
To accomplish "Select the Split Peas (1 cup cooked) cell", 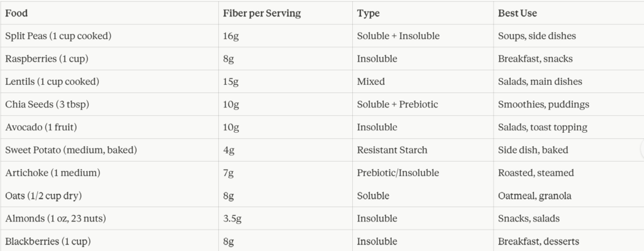I will coord(109,36).
